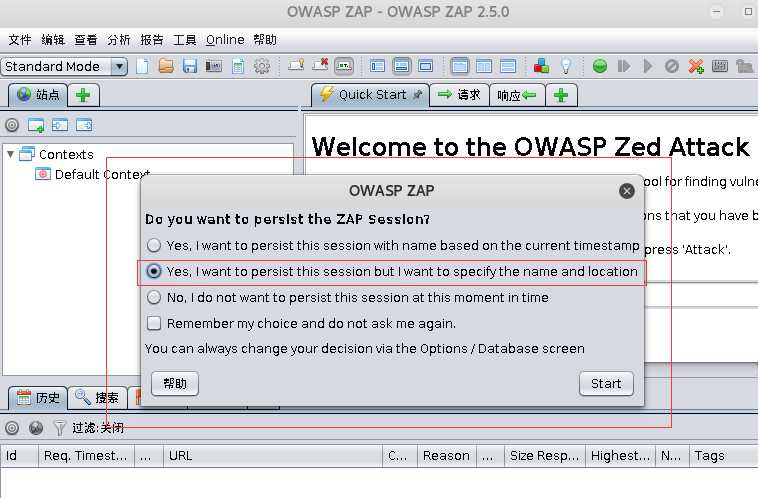This screenshot has height=498, width=758.
Task: Switch to the Quick Start tab
Action: pyautogui.click(x=370, y=95)
